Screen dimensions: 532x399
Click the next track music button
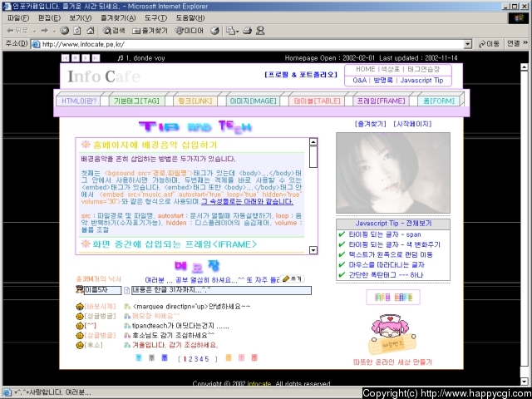pos(96,58)
